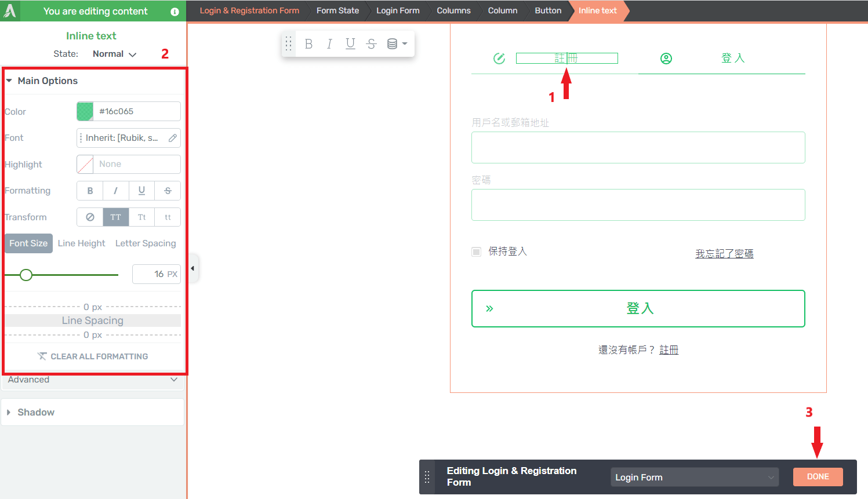Expand the Advanced section
This screenshot has height=499, width=868.
tap(93, 380)
